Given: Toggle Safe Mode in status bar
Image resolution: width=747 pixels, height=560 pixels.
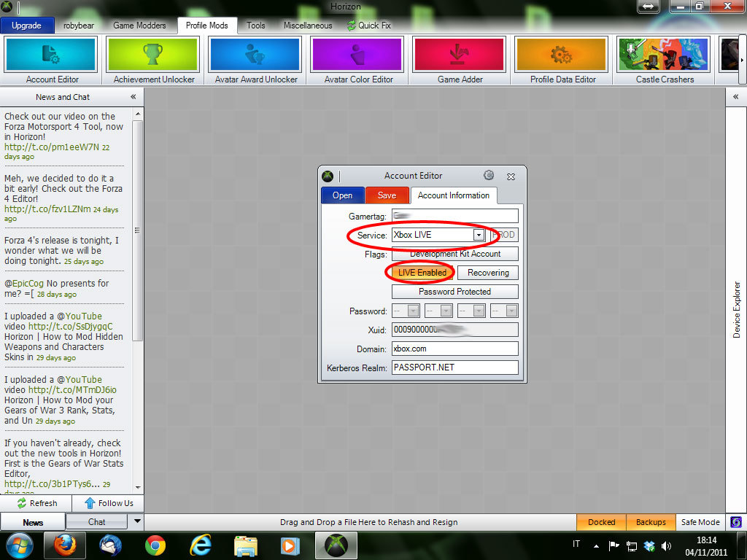Looking at the screenshot, I should point(700,522).
